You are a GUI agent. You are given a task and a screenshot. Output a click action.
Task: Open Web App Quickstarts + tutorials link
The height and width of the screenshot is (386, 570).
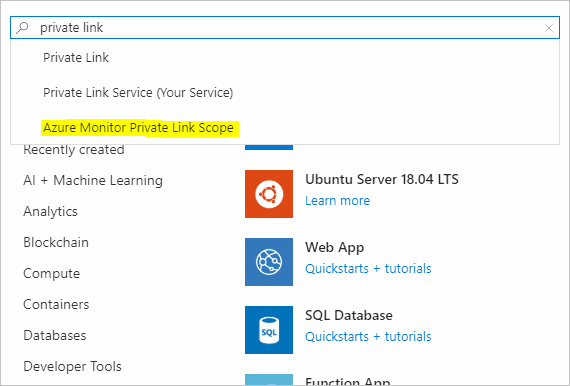[368, 269]
